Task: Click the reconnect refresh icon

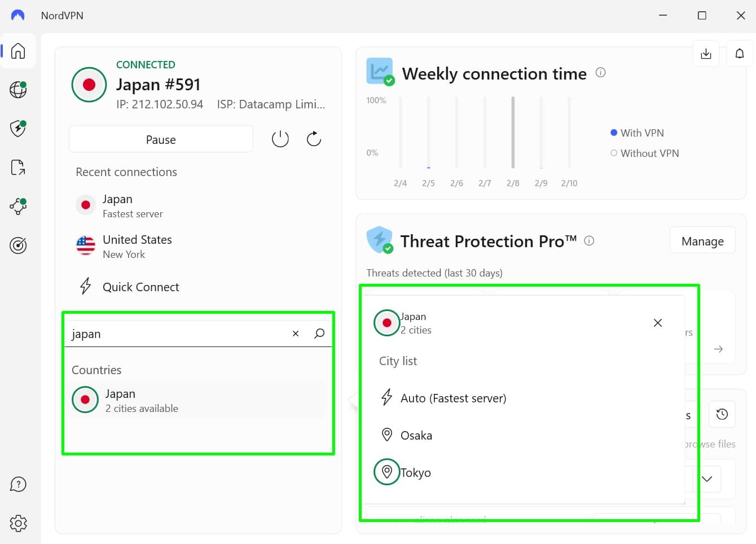Action: (x=314, y=139)
